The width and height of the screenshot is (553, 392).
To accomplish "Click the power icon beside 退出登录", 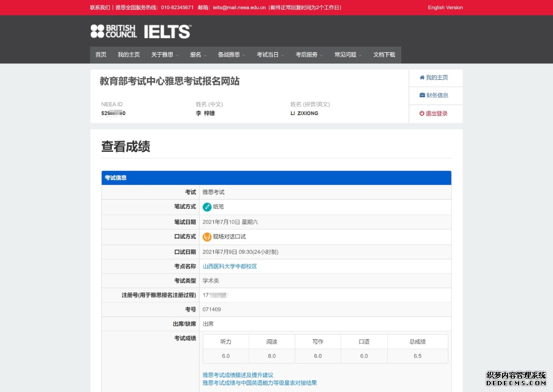I will coord(422,114).
